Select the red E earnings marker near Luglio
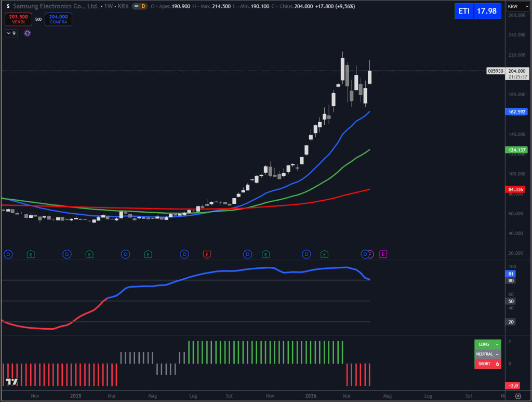 [x=207, y=254]
